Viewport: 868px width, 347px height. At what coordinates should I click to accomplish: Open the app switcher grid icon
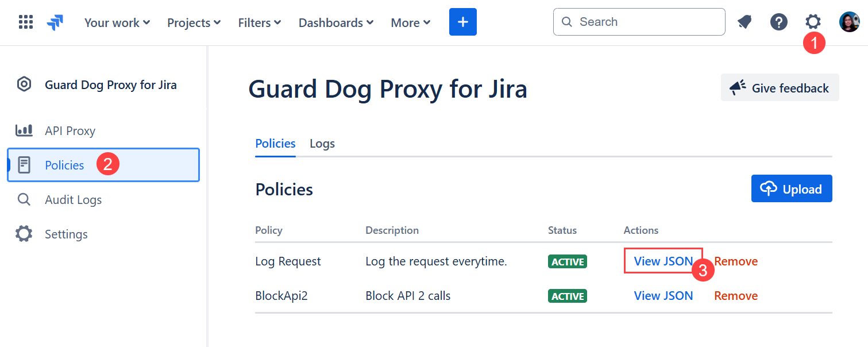click(26, 22)
